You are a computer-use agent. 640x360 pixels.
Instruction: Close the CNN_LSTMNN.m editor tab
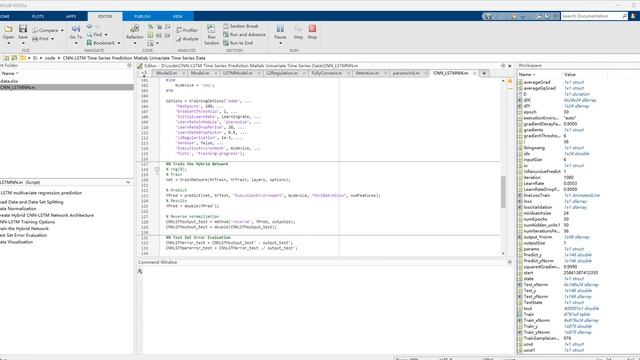coord(475,73)
